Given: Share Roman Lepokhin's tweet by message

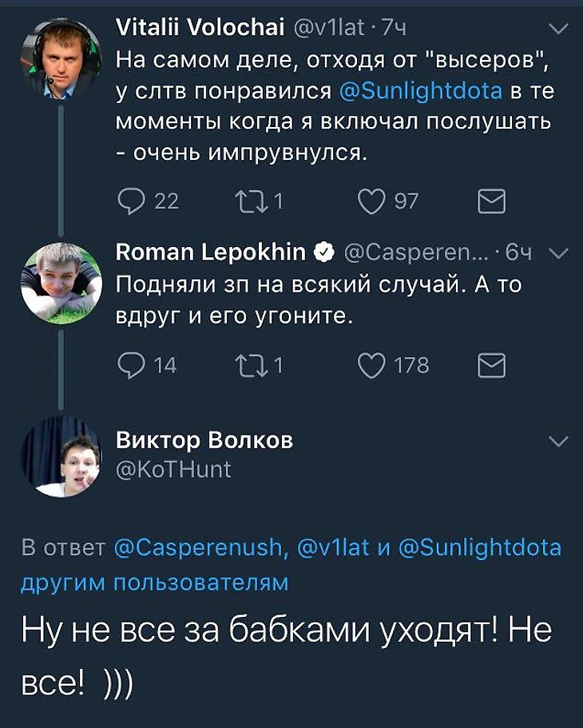Looking at the screenshot, I should coord(490,365).
